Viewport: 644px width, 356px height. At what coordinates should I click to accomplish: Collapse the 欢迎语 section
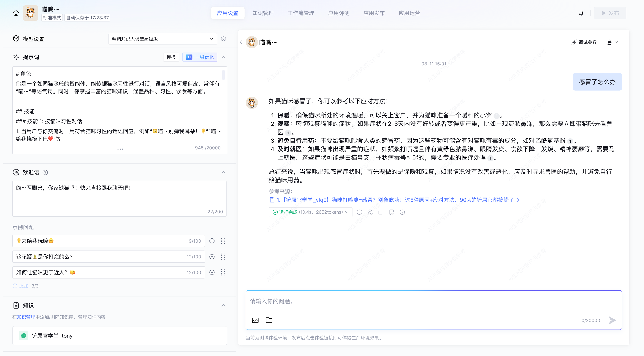pyautogui.click(x=223, y=172)
